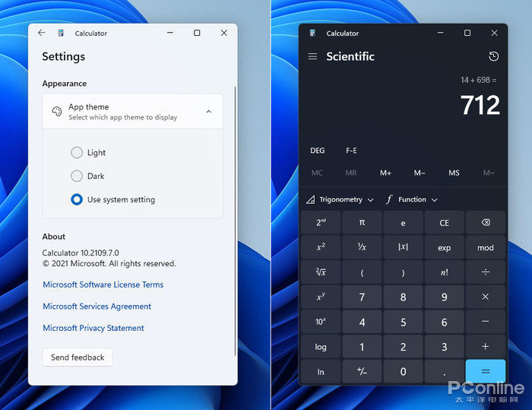Viewport: 532px width, 410px height.
Task: Click the M- memory subtract button
Action: [x=420, y=173]
